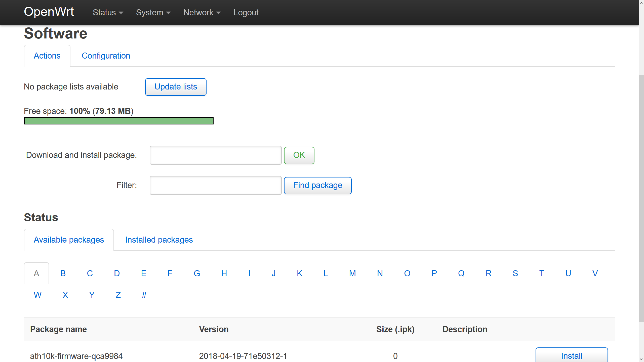Show packages starting with O
Image resolution: width=644 pixels, height=362 pixels.
coord(407,274)
